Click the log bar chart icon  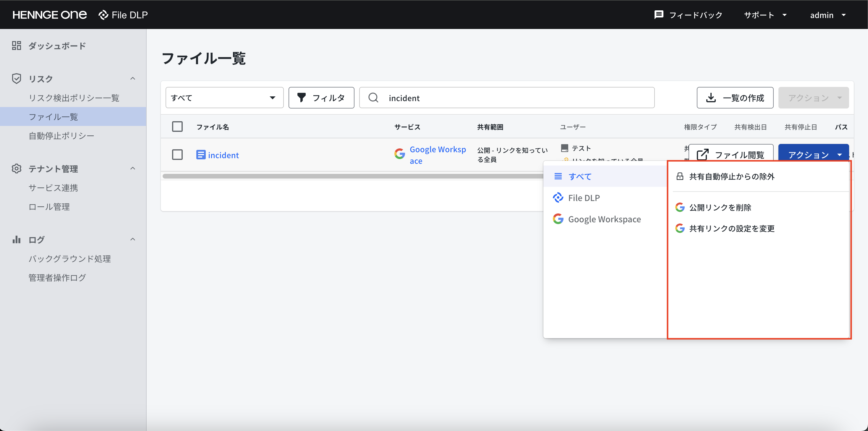pyautogui.click(x=16, y=240)
